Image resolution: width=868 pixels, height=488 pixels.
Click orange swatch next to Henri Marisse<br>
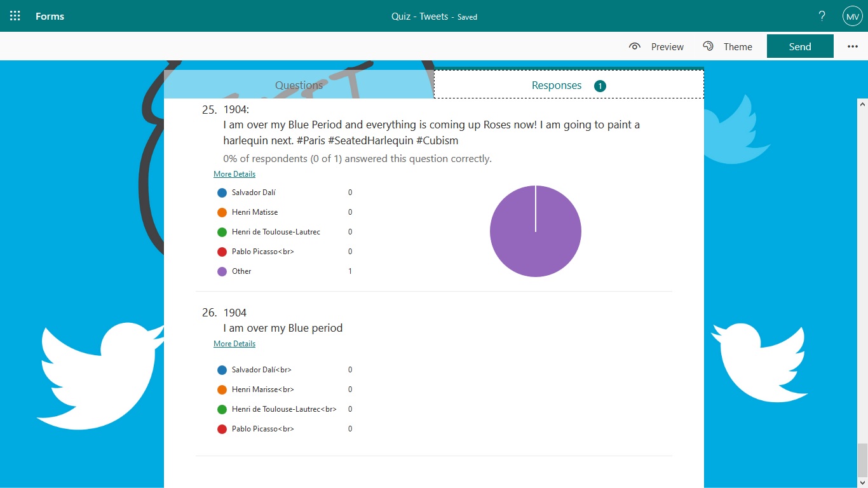222,390
